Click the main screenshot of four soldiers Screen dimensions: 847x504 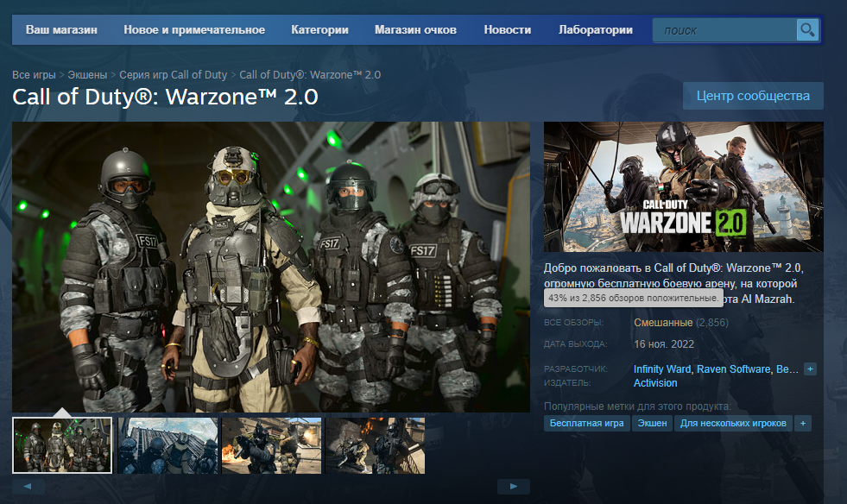[x=270, y=267]
